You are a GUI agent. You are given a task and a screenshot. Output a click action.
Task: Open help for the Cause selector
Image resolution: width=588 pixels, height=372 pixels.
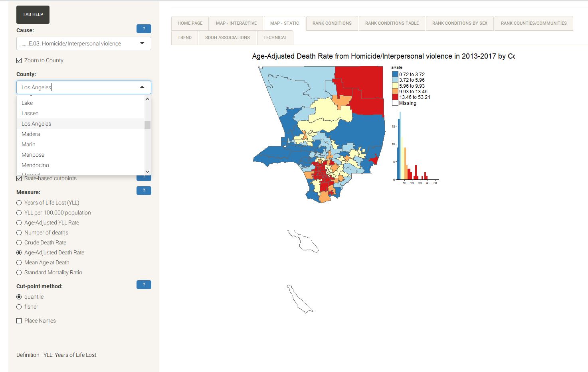coord(144,29)
